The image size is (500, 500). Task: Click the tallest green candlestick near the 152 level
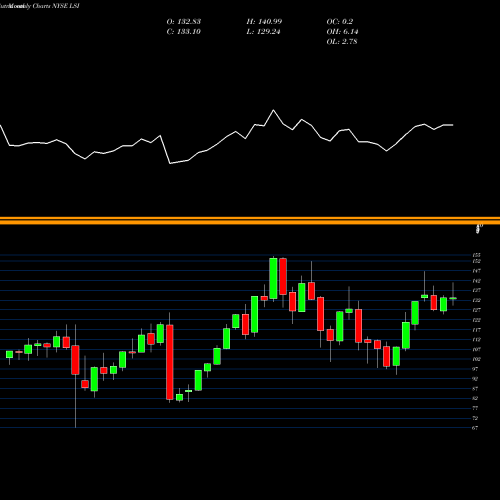pos(273,278)
